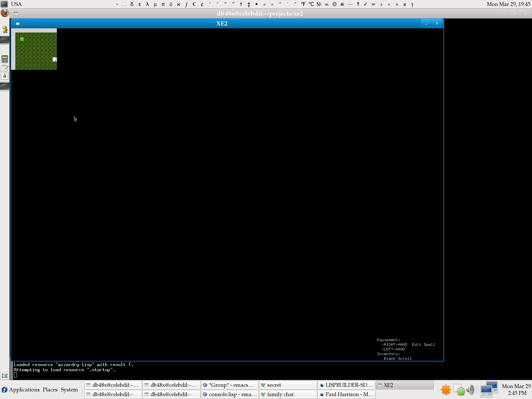Switch to the *Group* - emacs taskbar window
Viewport: 532px width, 399px height.
pos(230,385)
